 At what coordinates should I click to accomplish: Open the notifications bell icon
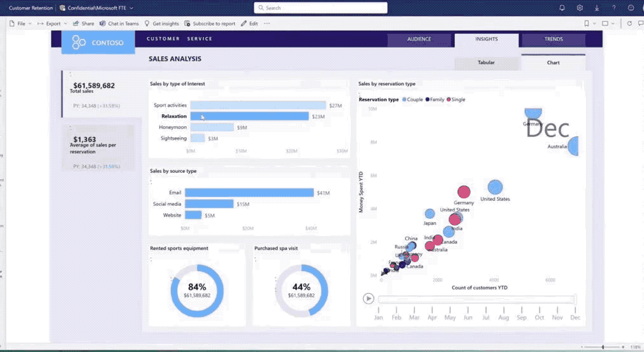[x=562, y=8]
